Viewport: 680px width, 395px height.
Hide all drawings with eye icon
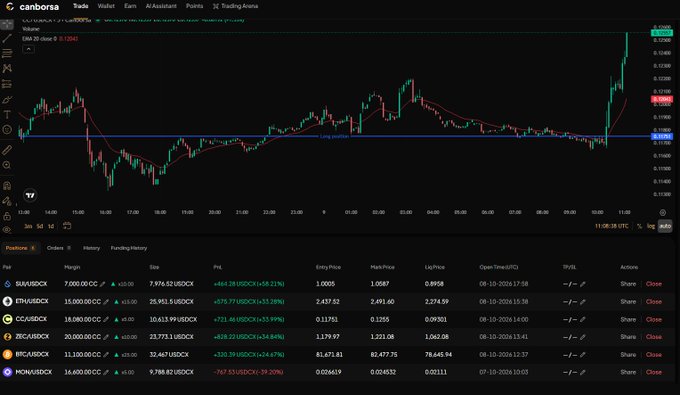(x=7, y=230)
